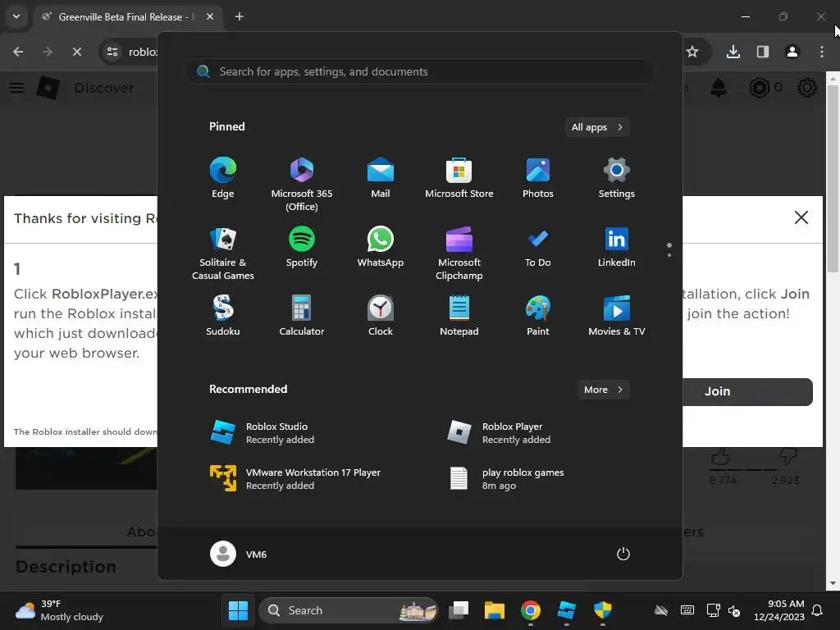The height and width of the screenshot is (630, 840).
Task: Open Roblox settings gear
Action: coord(807,88)
